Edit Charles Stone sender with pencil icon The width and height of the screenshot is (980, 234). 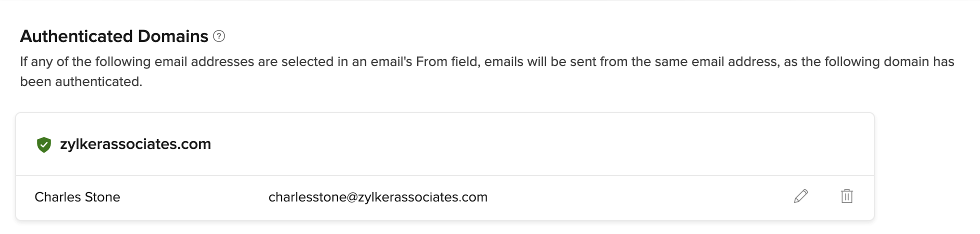[800, 196]
